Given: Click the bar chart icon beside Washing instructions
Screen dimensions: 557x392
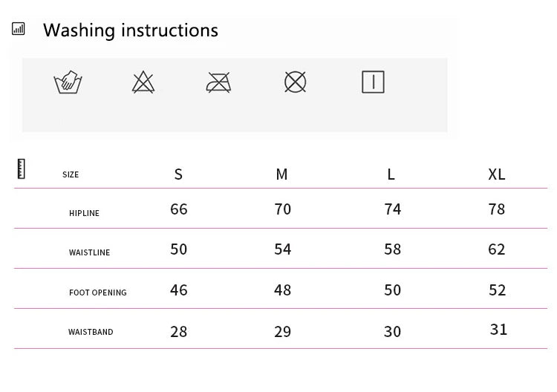Looking at the screenshot, I should (19, 29).
